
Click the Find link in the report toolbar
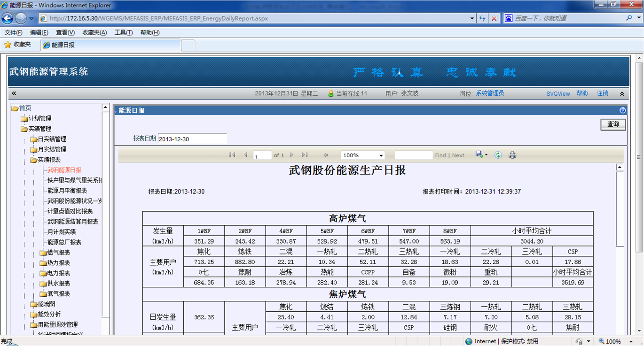(x=440, y=155)
